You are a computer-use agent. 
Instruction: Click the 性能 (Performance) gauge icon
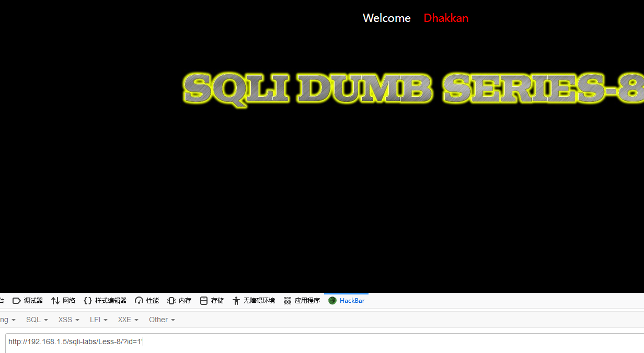[139, 301]
